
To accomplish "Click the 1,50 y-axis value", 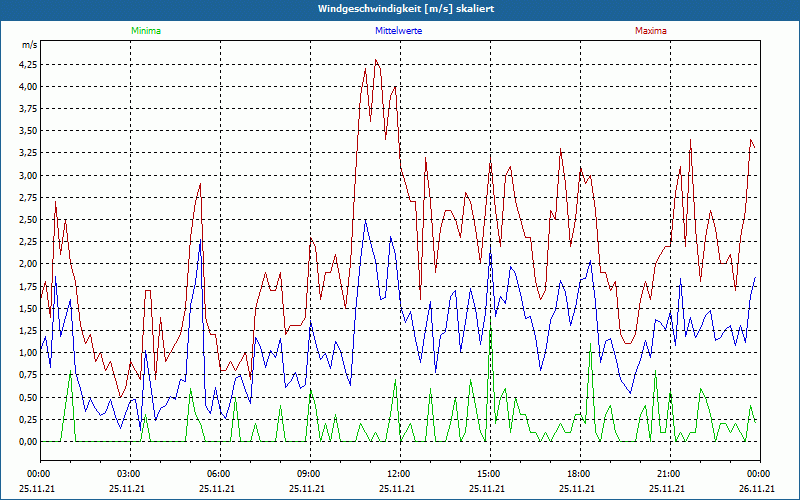I will pyautogui.click(x=28, y=309).
